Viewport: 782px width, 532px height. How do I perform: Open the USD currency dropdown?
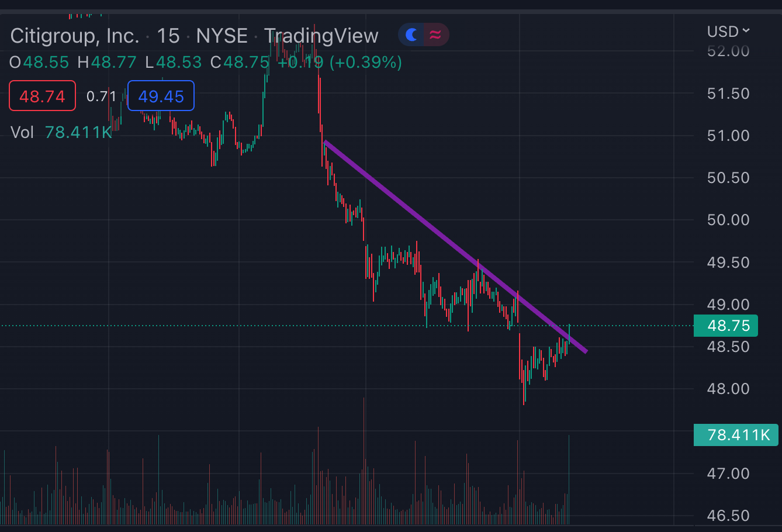pos(728,32)
